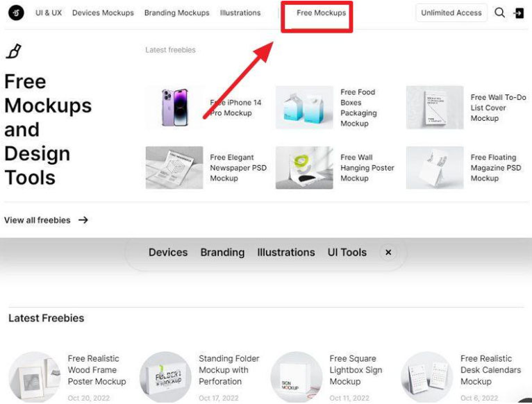This screenshot has width=532, height=404.
Task: Open Devices Mockups menu item
Action: tap(103, 13)
